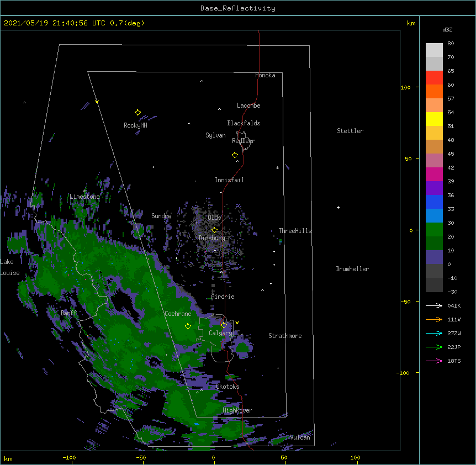The image size is (476, 465).
Task: Click the Lacombe city label
Action: 248,105
